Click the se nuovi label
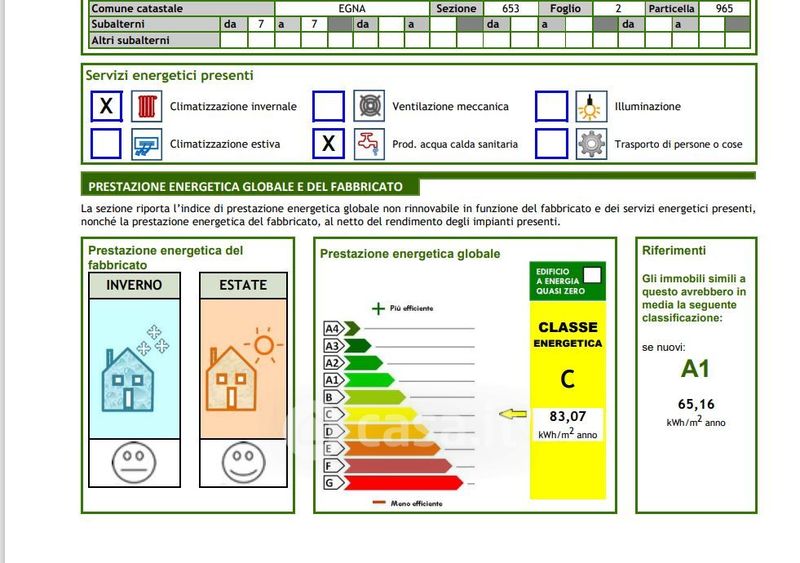The height and width of the screenshot is (563, 800). 664,348
